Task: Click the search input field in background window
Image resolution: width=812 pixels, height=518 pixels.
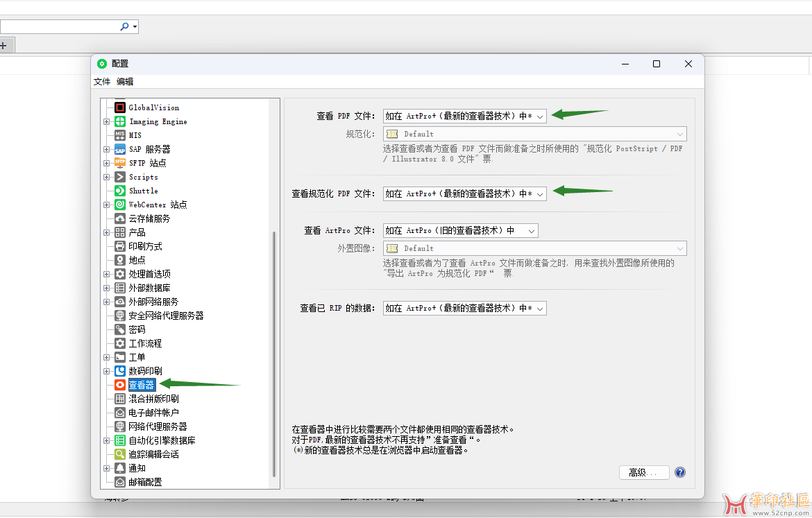Action: 60,26
